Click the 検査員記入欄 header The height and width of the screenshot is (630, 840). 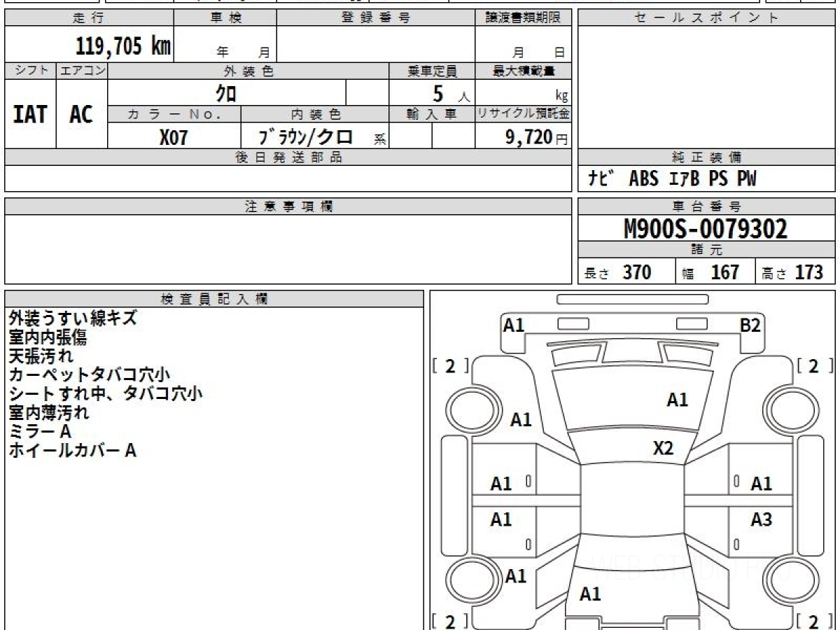coord(214,299)
